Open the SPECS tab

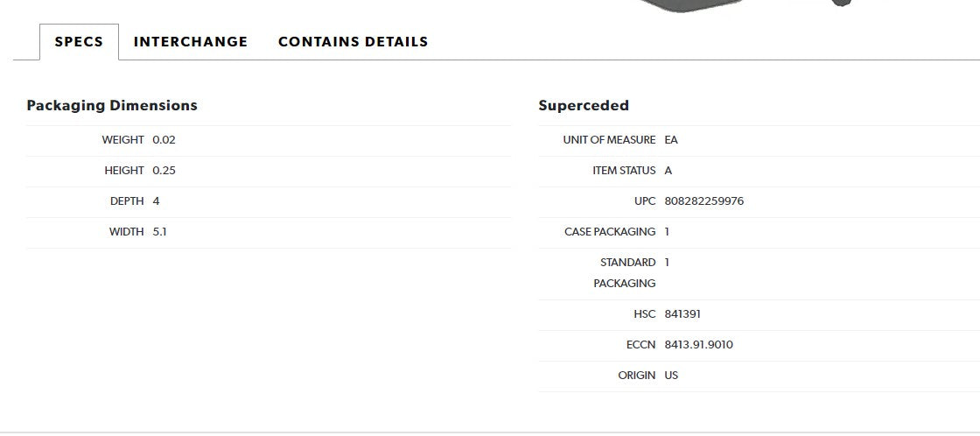click(79, 42)
